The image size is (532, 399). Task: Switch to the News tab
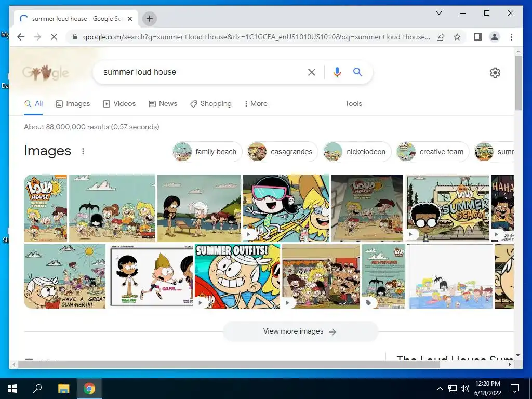point(163,103)
